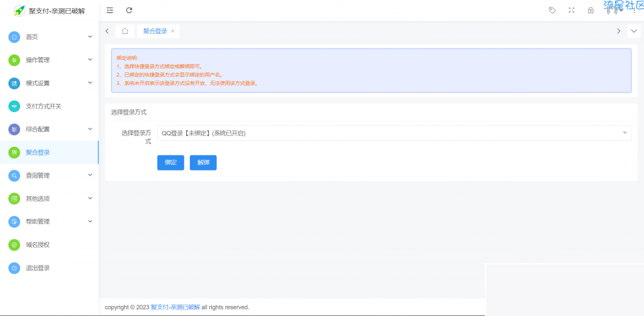The image size is (644, 316).
Task: Click the lock screen icon
Action: 591,10
